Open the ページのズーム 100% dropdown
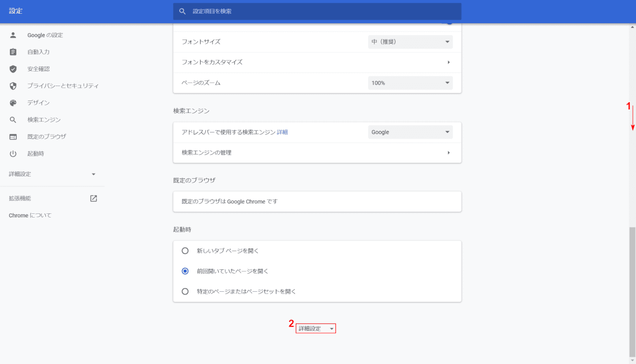 (x=410, y=83)
